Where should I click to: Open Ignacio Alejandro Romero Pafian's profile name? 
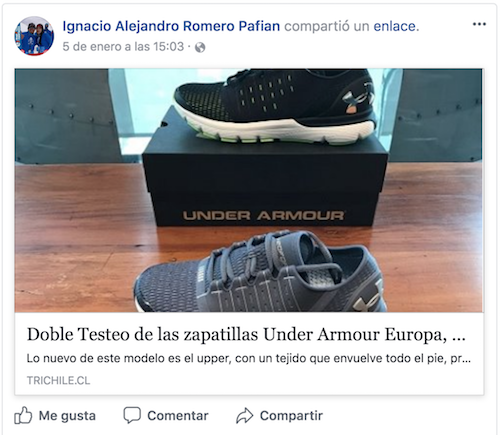coord(171,26)
